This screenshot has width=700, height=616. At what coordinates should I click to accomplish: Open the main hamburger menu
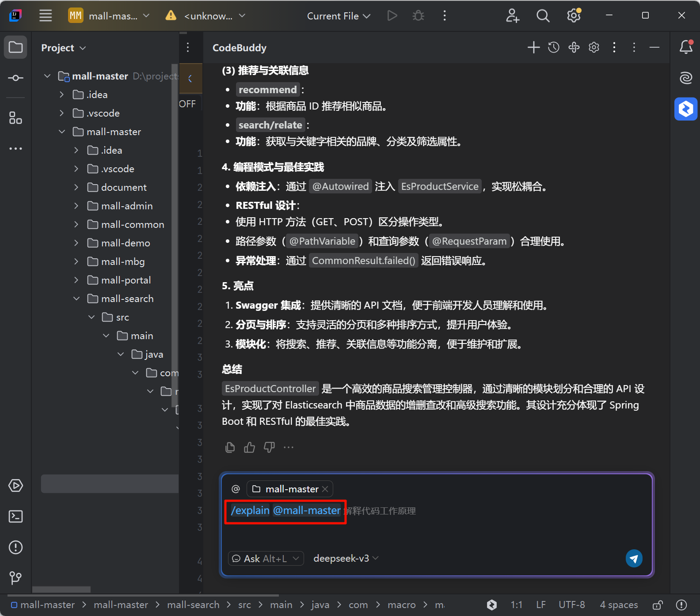pos(46,16)
